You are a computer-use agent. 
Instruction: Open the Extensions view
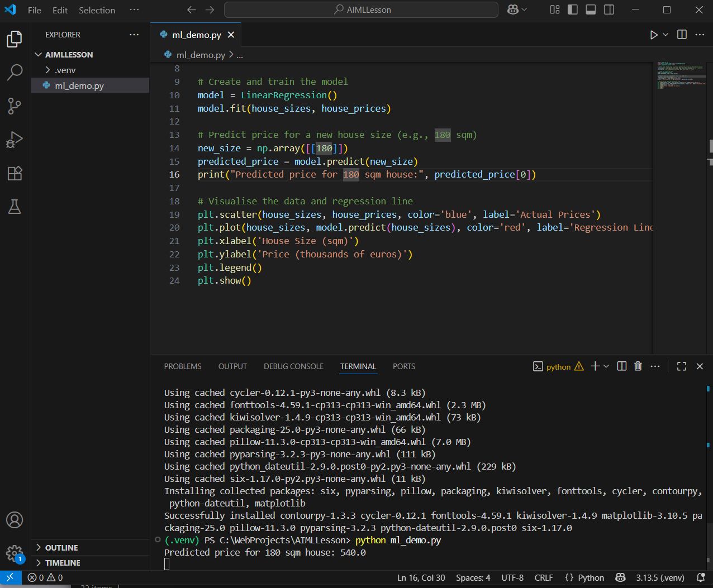click(15, 173)
